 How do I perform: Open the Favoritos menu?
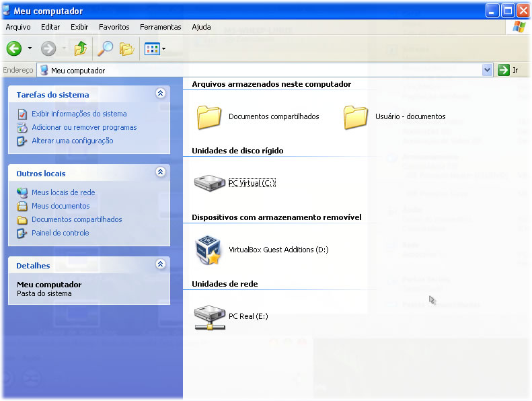(114, 27)
